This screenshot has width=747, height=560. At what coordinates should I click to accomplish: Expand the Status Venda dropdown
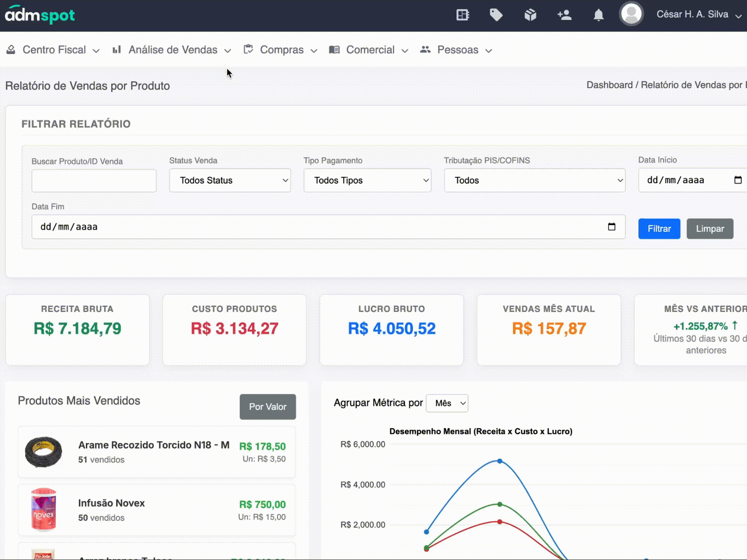230,180
